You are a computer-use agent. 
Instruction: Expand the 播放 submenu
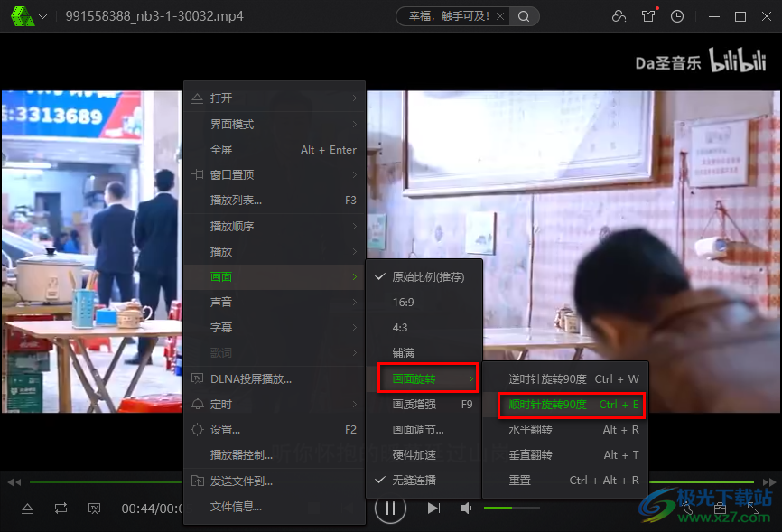pyautogui.click(x=275, y=251)
